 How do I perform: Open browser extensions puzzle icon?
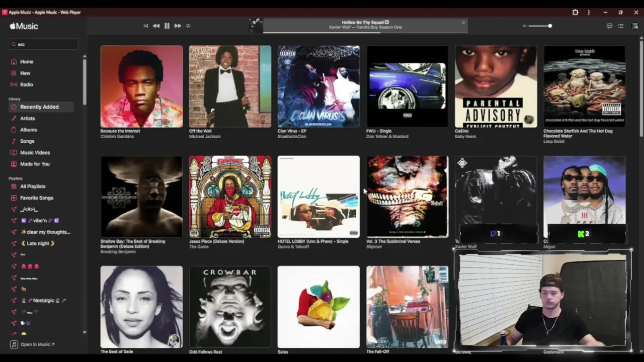tap(575, 12)
